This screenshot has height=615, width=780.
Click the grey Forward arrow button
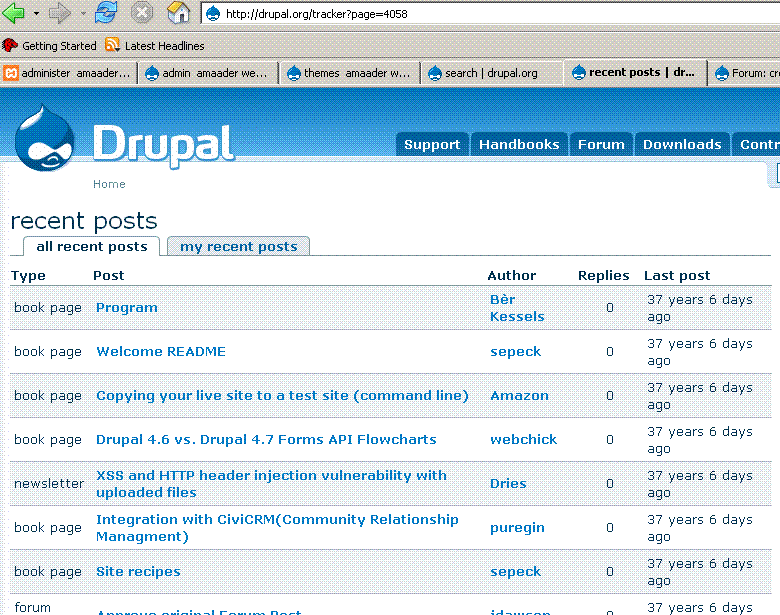[x=60, y=13]
